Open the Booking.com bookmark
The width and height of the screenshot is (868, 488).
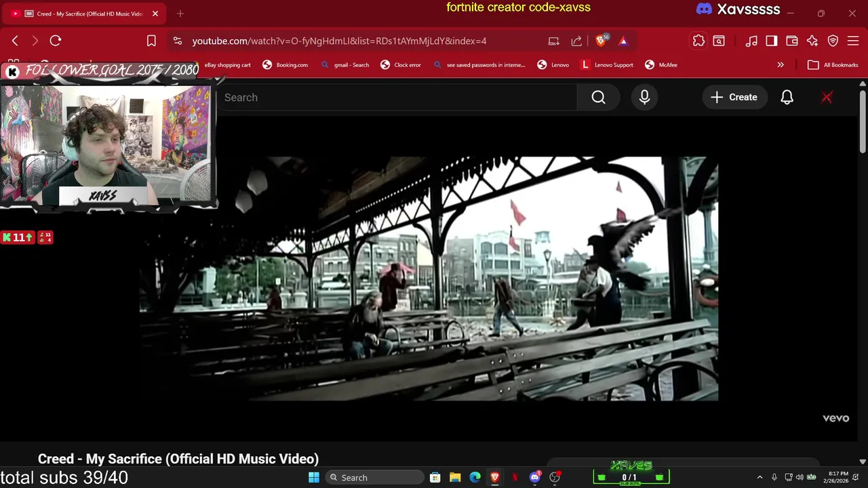pyautogui.click(x=285, y=65)
